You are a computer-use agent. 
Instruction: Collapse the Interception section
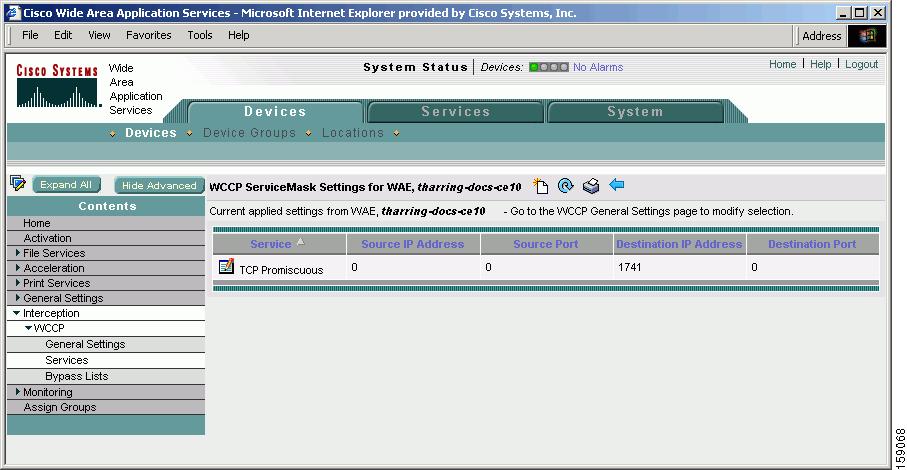pos(17,313)
